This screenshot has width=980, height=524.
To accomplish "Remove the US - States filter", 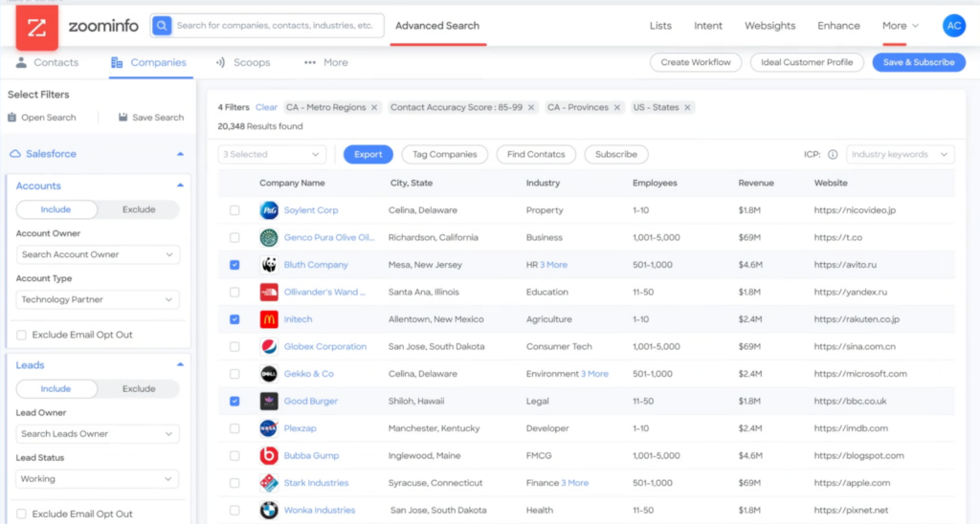I will pyautogui.click(x=687, y=107).
